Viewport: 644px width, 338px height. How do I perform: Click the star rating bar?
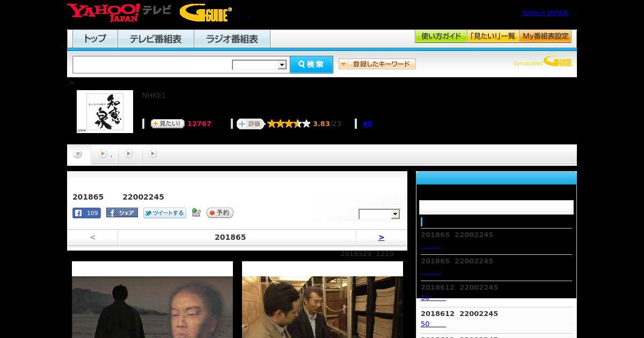289,124
